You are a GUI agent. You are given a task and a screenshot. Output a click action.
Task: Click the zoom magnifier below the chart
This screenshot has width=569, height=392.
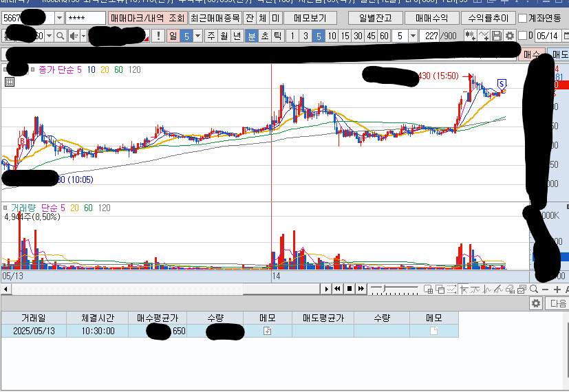(x=533, y=290)
